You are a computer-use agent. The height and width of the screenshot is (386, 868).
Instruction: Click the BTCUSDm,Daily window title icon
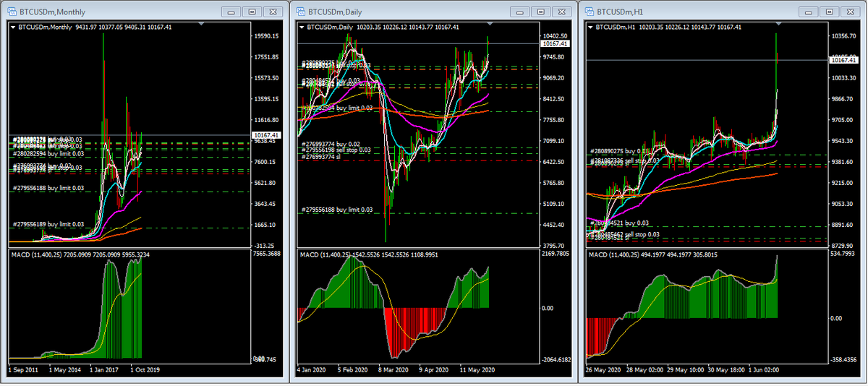[299, 11]
